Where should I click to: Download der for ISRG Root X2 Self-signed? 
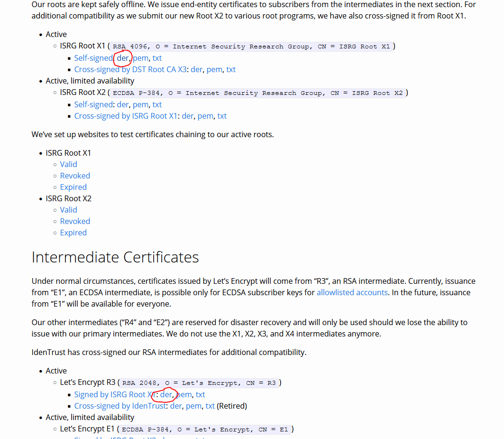pos(123,104)
